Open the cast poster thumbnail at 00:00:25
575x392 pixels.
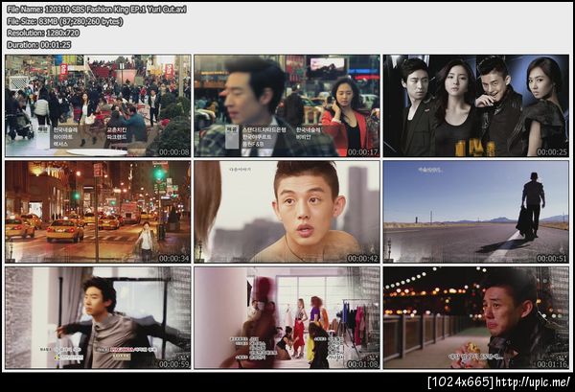pyautogui.click(x=476, y=105)
